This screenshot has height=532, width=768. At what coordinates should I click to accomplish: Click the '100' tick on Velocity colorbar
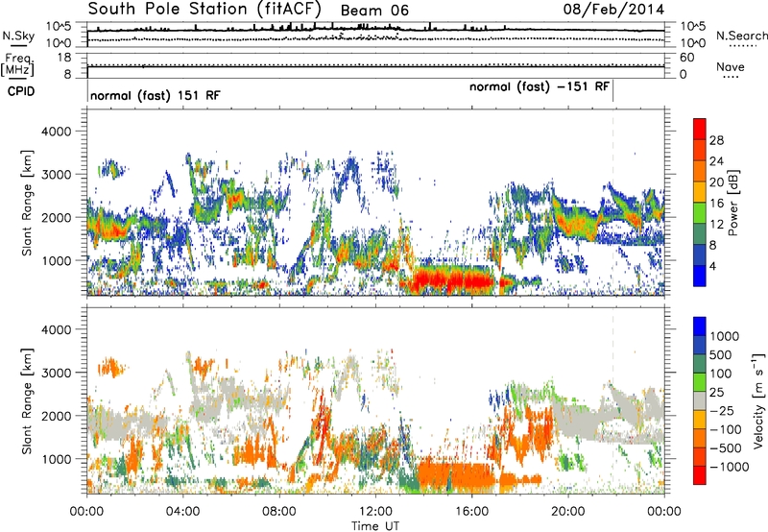(x=721, y=374)
